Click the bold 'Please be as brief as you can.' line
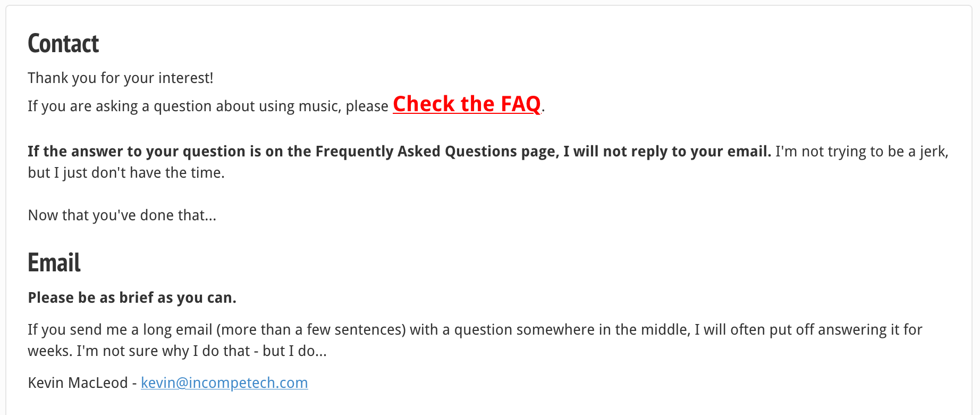The width and height of the screenshot is (980, 415). (132, 298)
